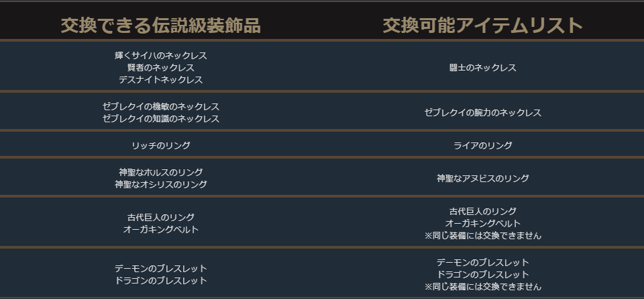Select the 神聖なホルスのリング entry
The width and height of the screenshot is (644, 299).
pos(161,173)
